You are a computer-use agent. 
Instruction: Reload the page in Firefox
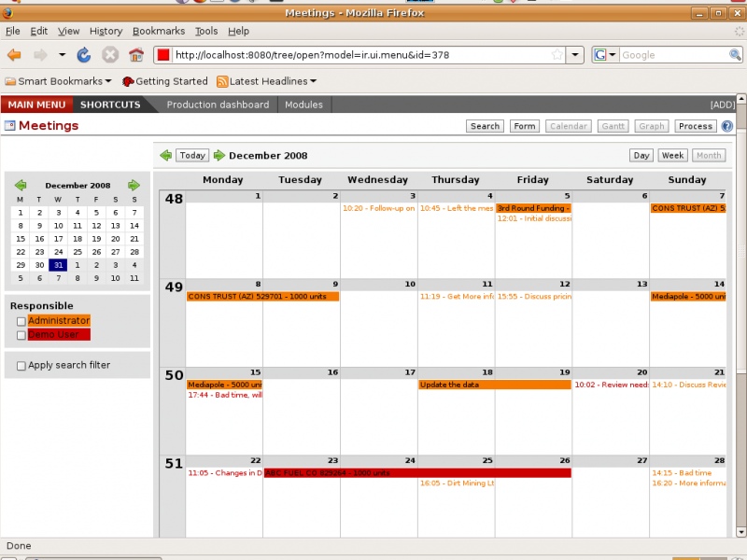pyautogui.click(x=82, y=54)
